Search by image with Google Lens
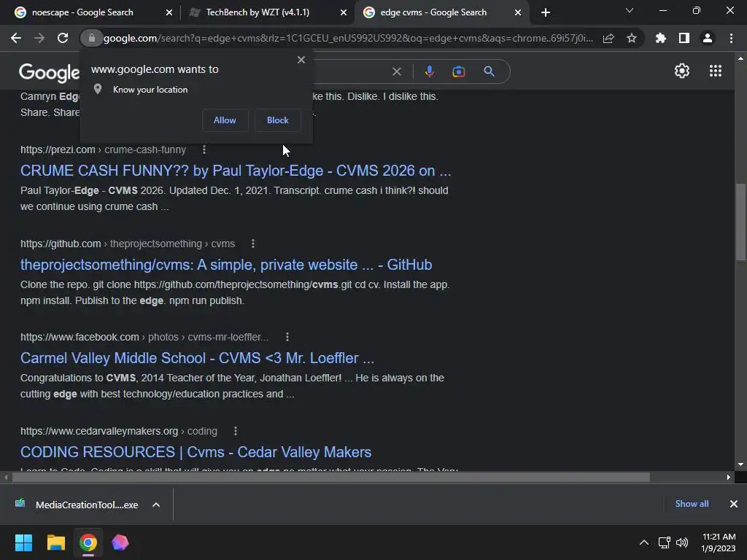The height and width of the screenshot is (560, 747). pos(459,71)
